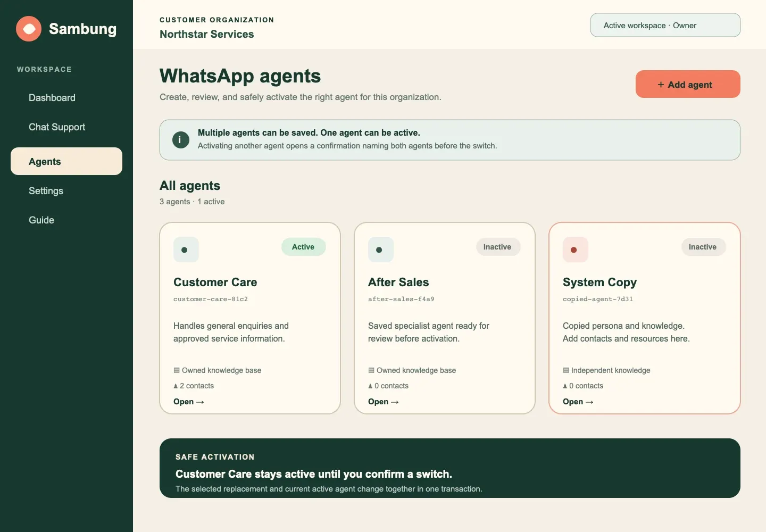This screenshot has height=532, width=766.
Task: Click the 'WhatsApp agents' page title
Action: click(x=240, y=76)
